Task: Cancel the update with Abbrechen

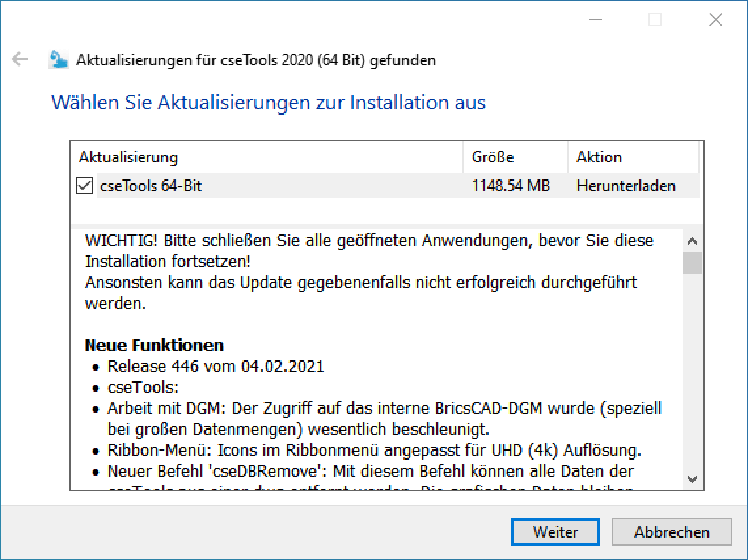Action: [x=671, y=532]
